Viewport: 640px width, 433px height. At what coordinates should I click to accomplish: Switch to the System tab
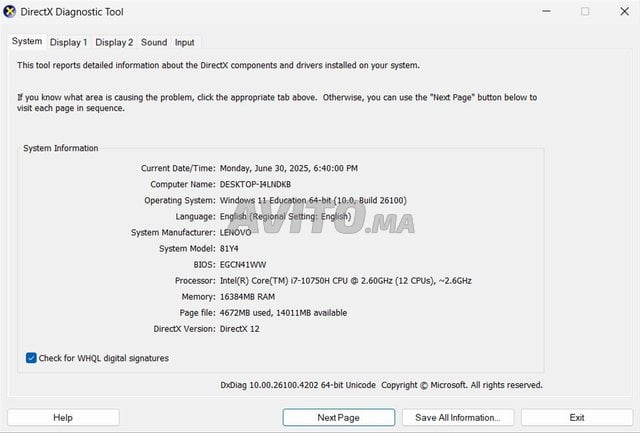coord(27,42)
